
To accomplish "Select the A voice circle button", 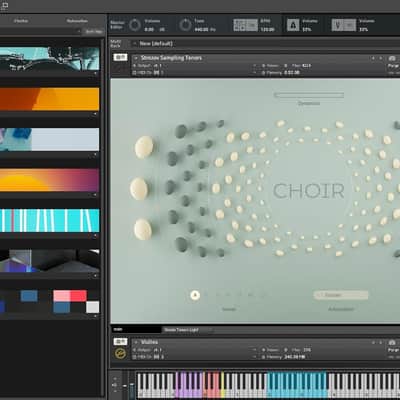I will coord(195,295).
